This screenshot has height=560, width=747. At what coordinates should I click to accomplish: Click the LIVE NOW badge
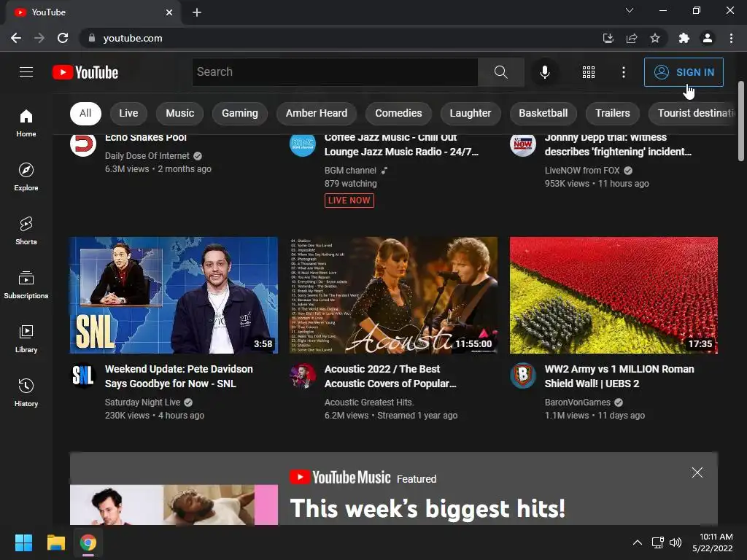pyautogui.click(x=349, y=201)
